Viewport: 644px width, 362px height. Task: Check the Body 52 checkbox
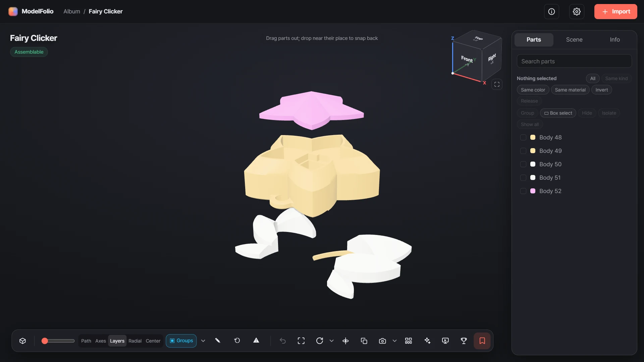click(x=523, y=191)
